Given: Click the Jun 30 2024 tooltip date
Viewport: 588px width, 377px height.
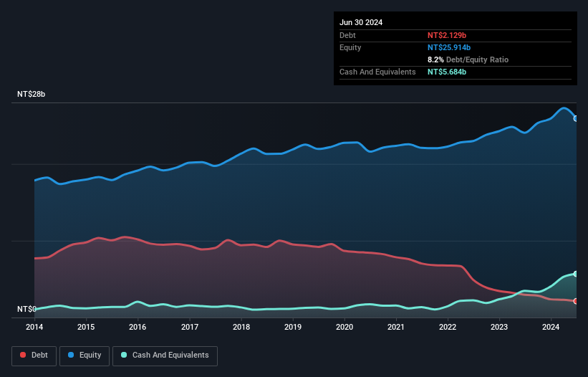Looking at the screenshot, I should [361, 22].
